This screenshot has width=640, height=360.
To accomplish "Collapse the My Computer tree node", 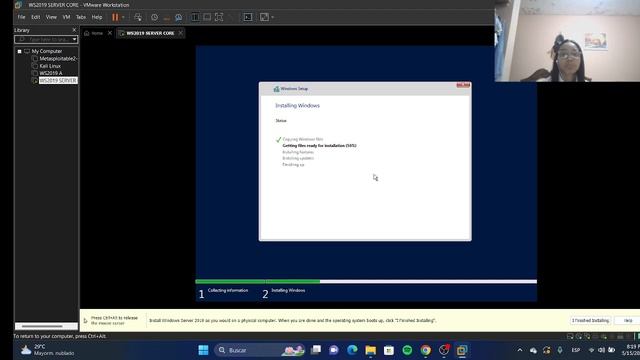I will pos(19,51).
